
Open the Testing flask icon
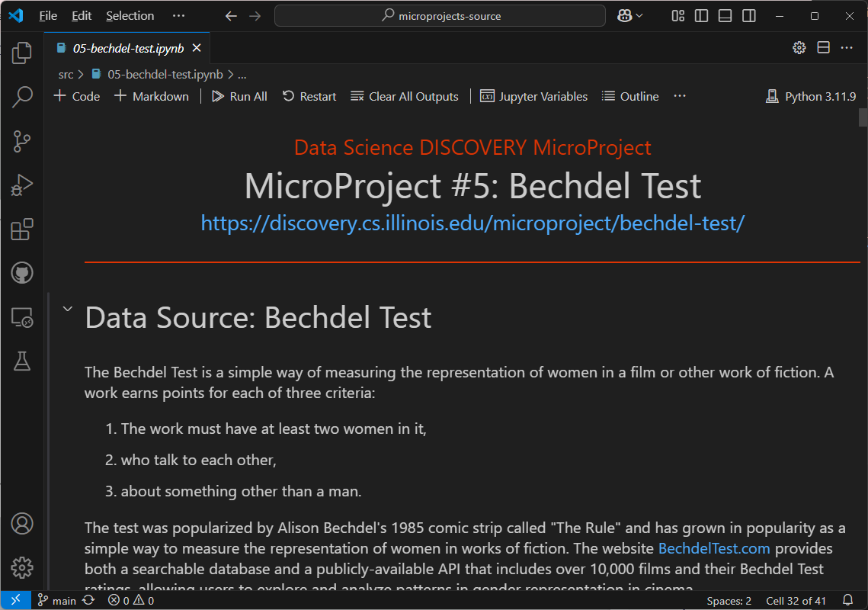pyautogui.click(x=22, y=361)
